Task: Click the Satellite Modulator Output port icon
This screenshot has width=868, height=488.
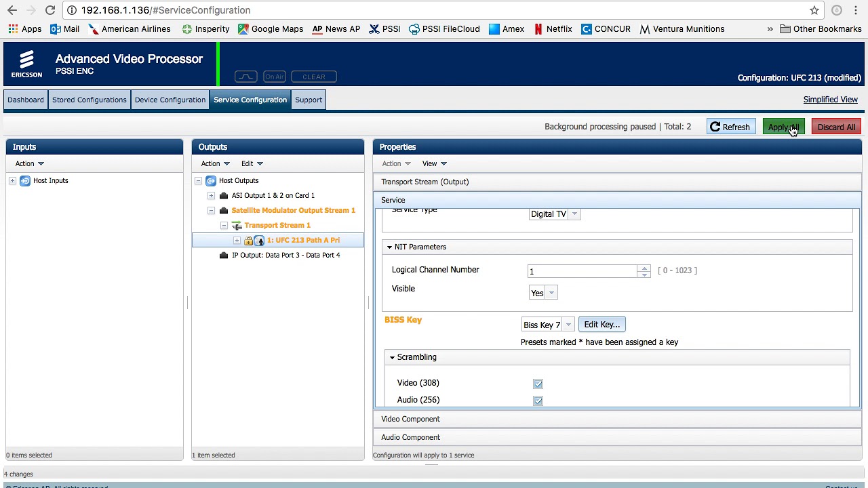Action: pos(224,211)
